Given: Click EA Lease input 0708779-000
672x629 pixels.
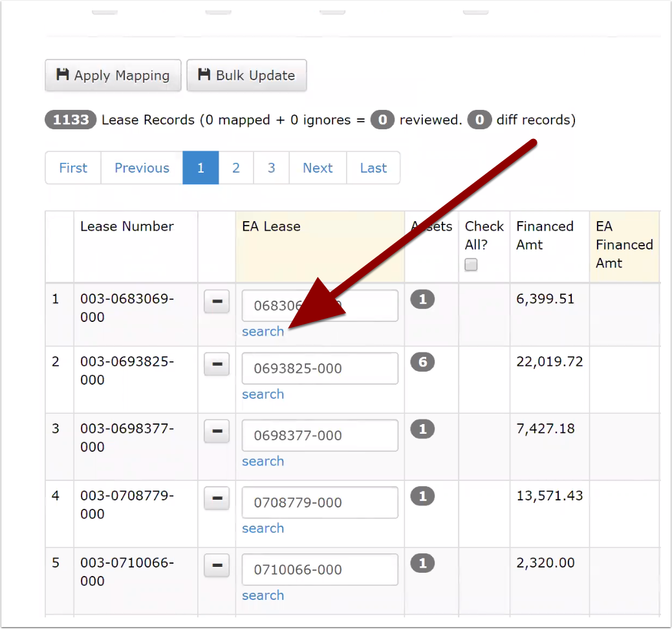Looking at the screenshot, I should [x=320, y=502].
